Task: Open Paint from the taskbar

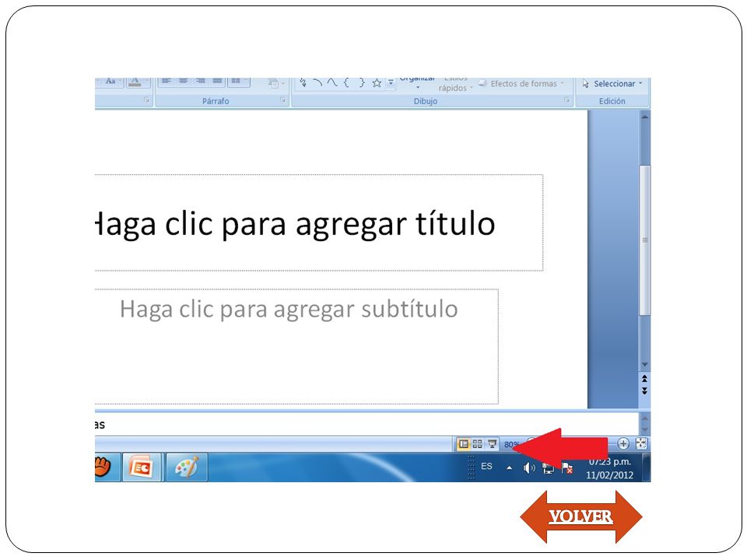Action: pyautogui.click(x=186, y=467)
